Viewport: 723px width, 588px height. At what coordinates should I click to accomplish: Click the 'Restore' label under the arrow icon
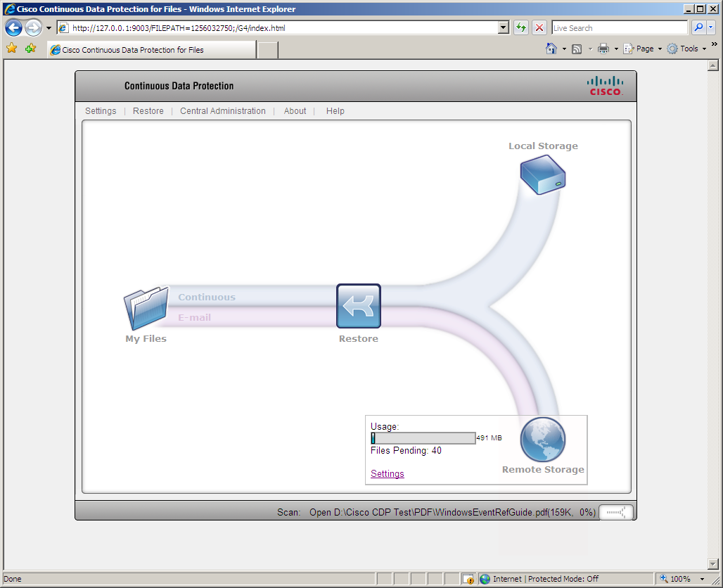pos(358,338)
